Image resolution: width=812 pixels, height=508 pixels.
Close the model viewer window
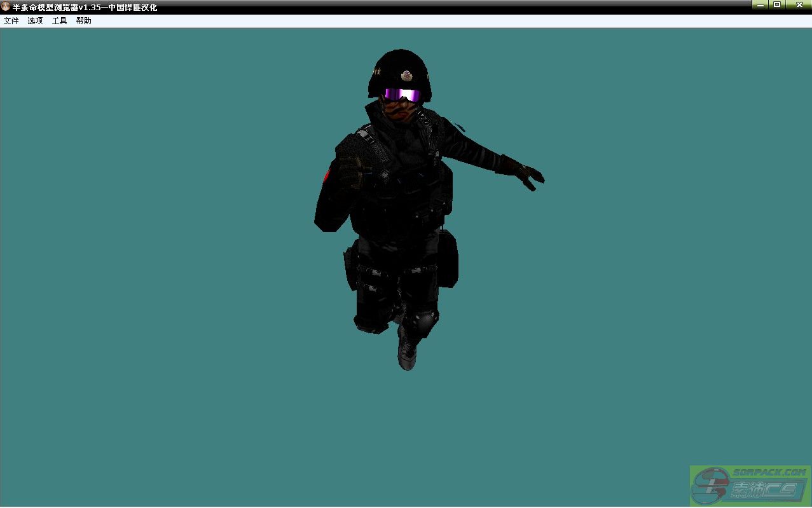tap(799, 5)
